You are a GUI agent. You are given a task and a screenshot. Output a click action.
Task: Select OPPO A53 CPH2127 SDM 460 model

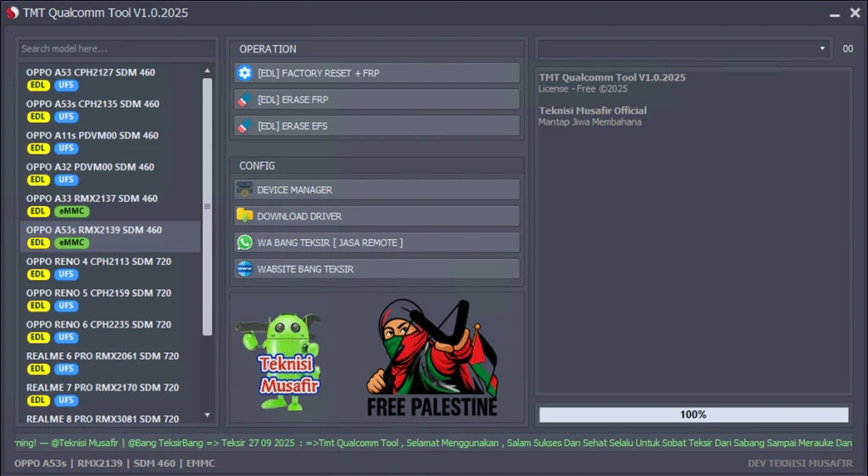(91, 73)
